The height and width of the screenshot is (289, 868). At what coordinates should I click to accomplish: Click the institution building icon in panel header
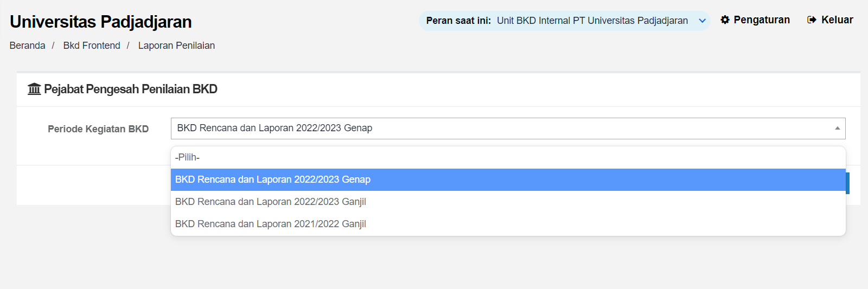click(x=34, y=89)
